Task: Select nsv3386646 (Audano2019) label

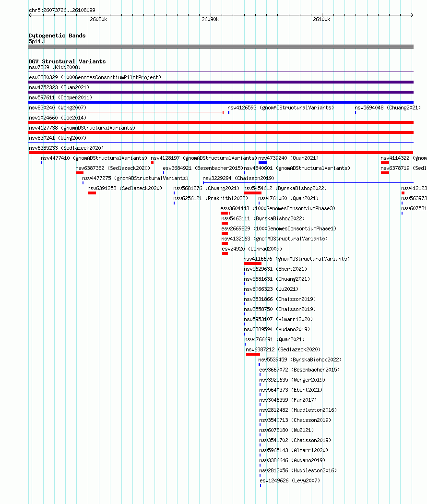Action: (x=292, y=461)
